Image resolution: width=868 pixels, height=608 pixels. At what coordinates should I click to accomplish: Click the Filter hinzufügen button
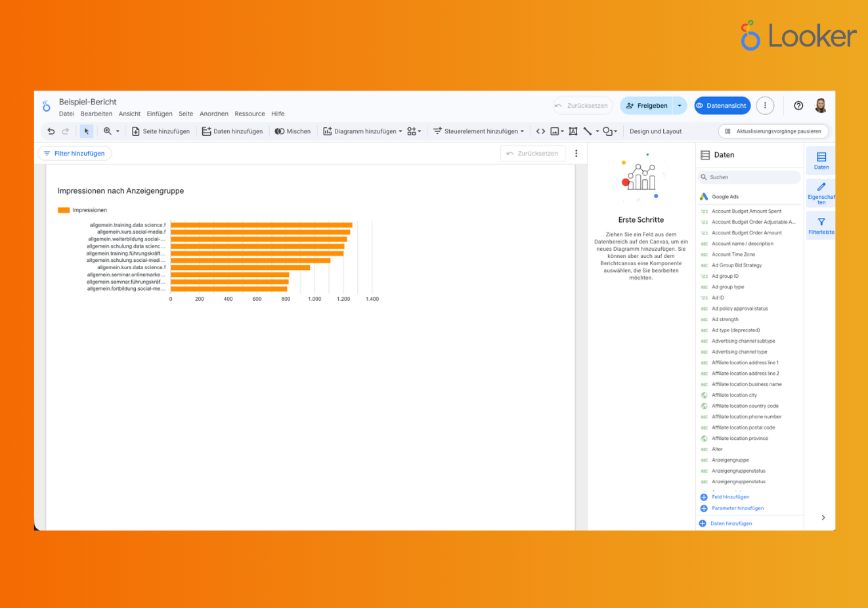(74, 153)
